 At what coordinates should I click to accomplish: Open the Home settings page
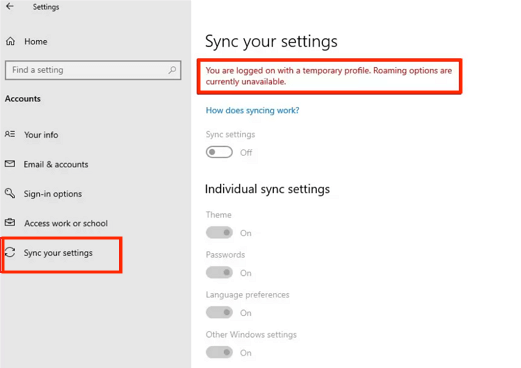36,42
